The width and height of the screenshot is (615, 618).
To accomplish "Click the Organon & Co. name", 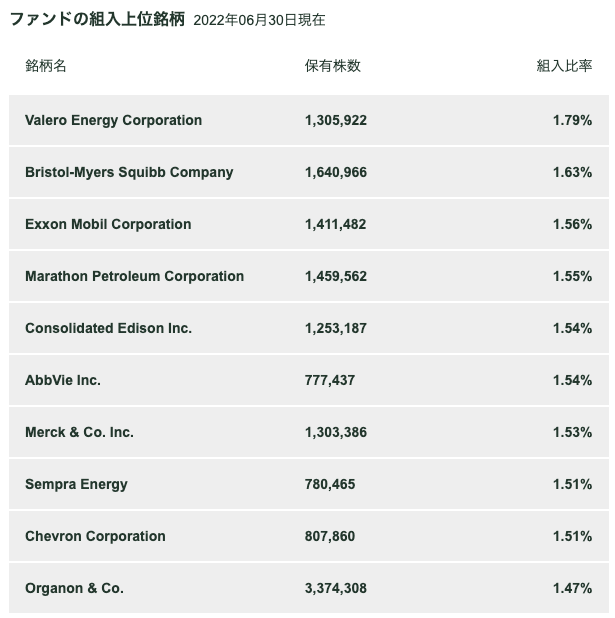I will coord(74,588).
